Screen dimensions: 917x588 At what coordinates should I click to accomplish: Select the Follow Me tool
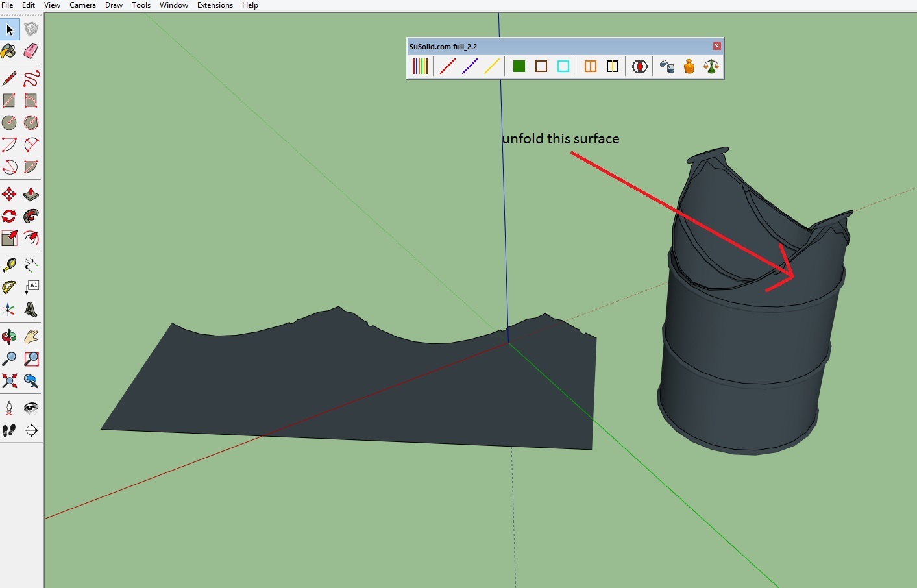pos(31,216)
